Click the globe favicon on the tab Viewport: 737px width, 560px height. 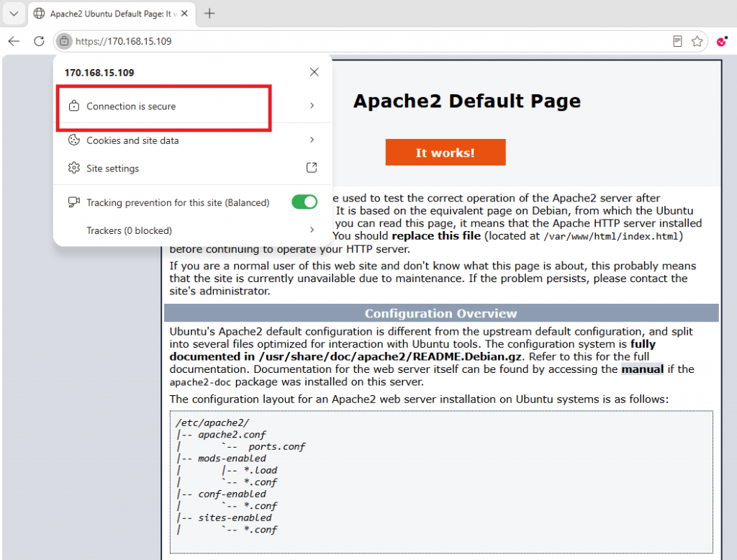pyautogui.click(x=40, y=14)
